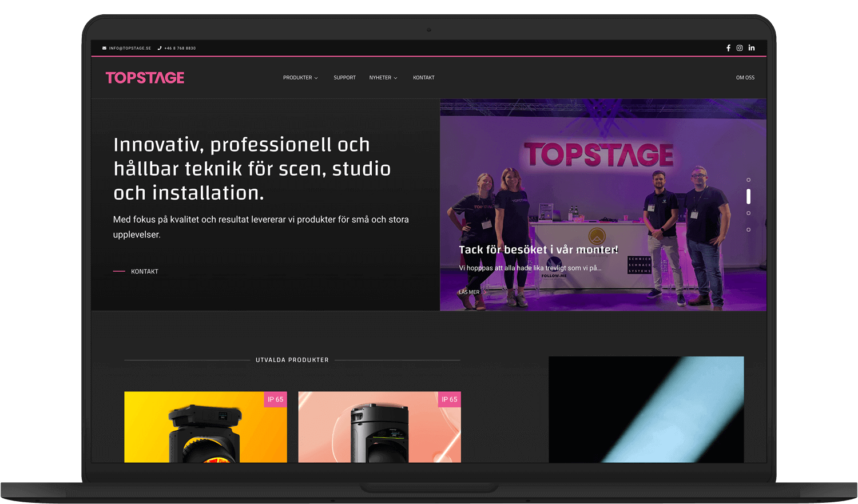Click the phone icon beside +46 8 768 8830
This screenshot has width=858, height=504.
tap(160, 48)
